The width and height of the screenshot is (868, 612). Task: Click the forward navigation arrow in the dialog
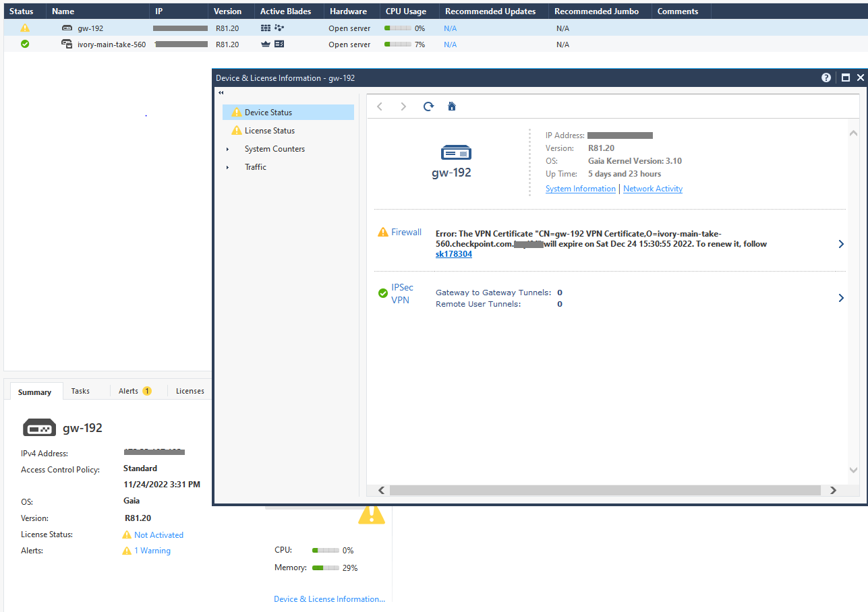403,106
